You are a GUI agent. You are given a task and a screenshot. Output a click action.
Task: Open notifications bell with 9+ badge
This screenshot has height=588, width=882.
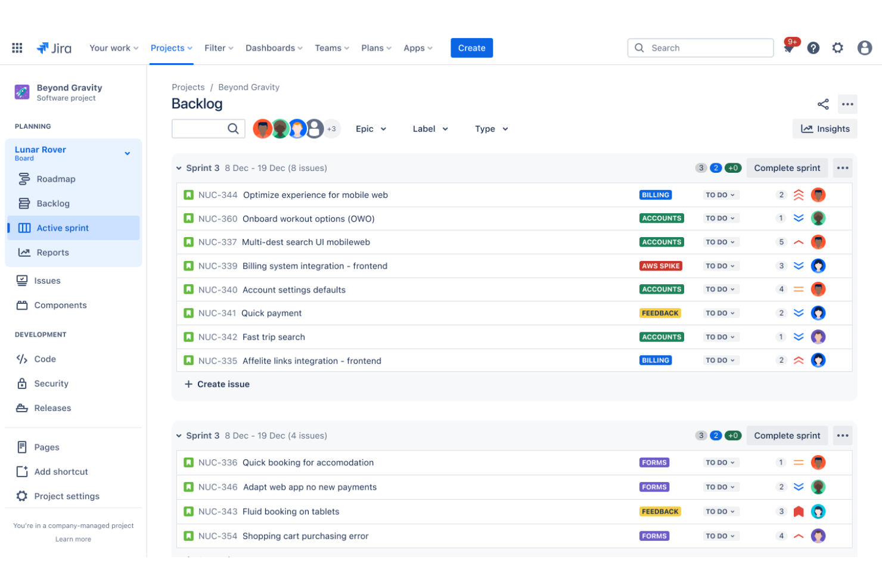789,48
